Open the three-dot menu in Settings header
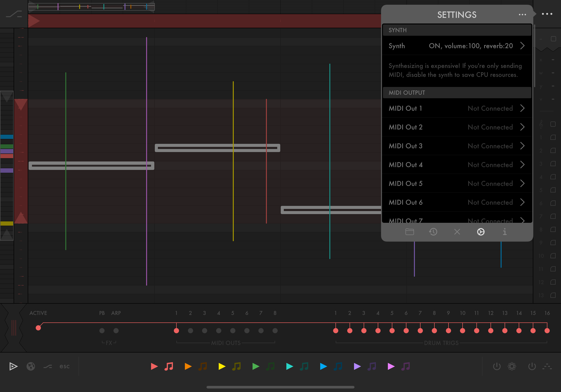The image size is (561, 392). (x=522, y=15)
